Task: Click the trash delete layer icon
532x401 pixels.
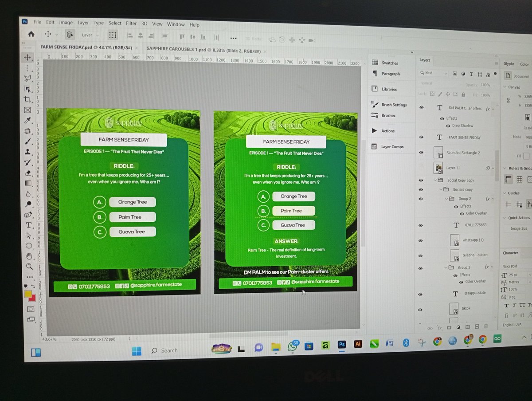Action: pyautogui.click(x=485, y=326)
